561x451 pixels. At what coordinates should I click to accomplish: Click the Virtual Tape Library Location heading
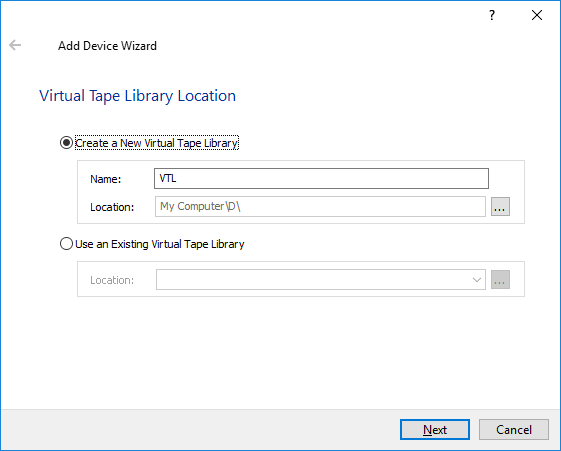[x=137, y=96]
